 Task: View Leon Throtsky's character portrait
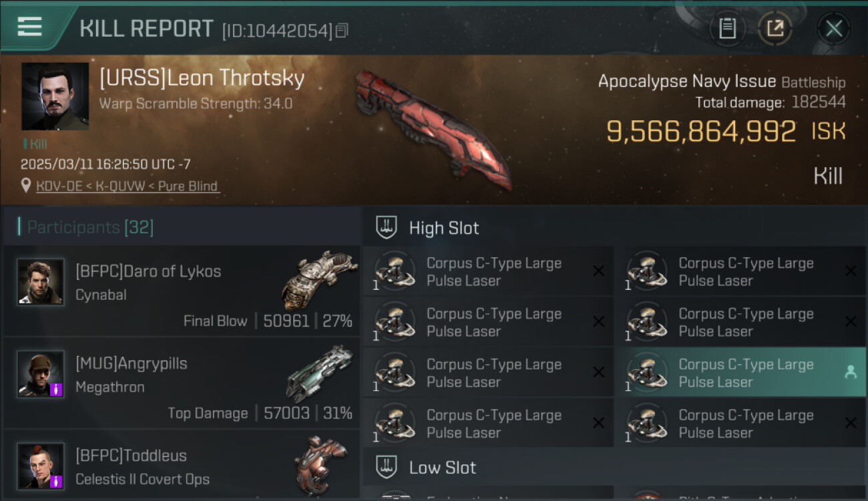coord(55,96)
